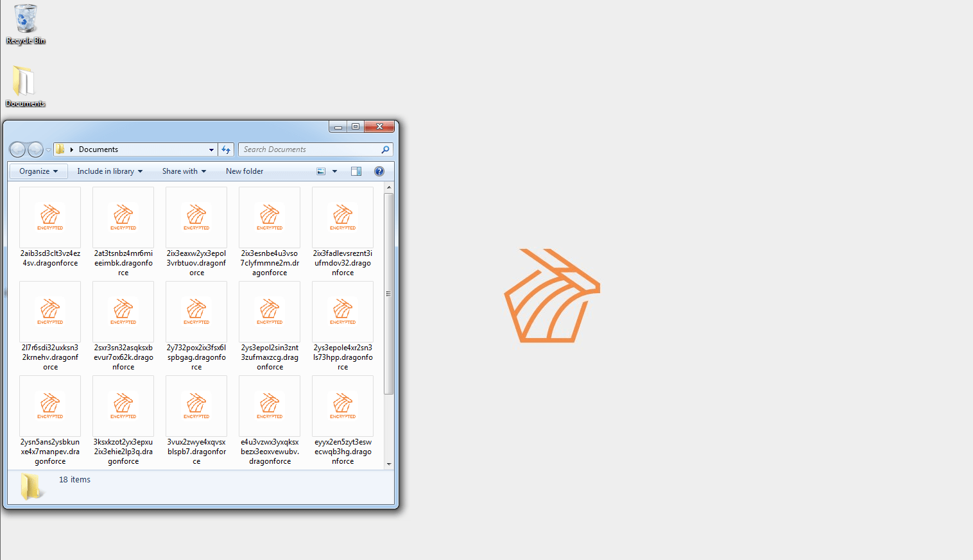This screenshot has height=560, width=973.
Task: Click the Refresh icon beside the address bar
Action: pos(226,149)
